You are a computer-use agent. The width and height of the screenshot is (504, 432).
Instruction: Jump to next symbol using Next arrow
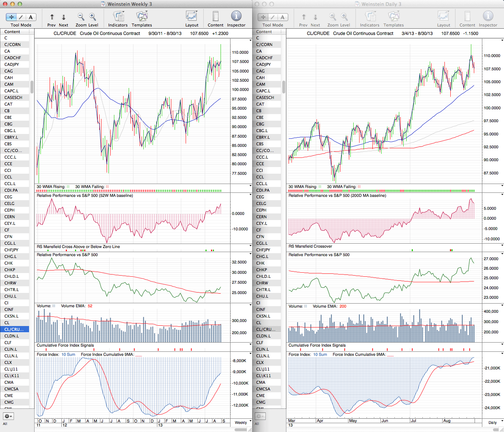coord(64,17)
